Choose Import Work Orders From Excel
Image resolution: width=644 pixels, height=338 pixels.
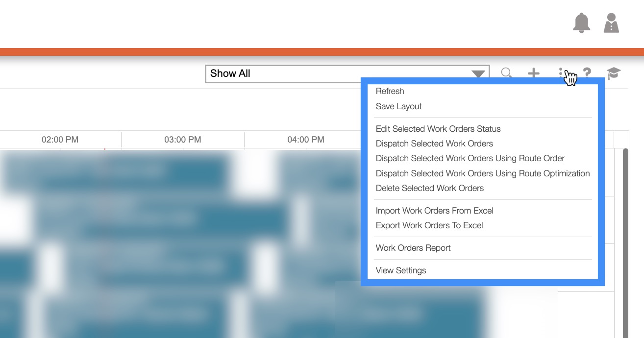coord(434,211)
